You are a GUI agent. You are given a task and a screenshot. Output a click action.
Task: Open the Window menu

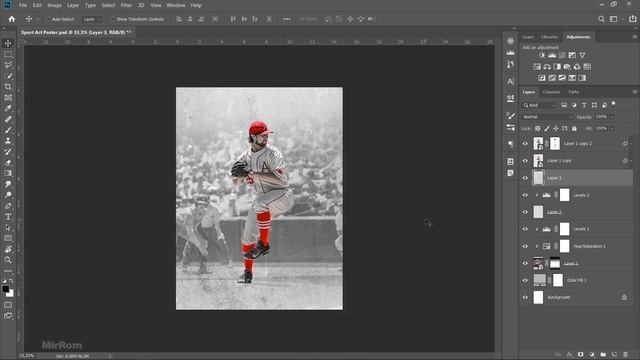[x=176, y=5]
